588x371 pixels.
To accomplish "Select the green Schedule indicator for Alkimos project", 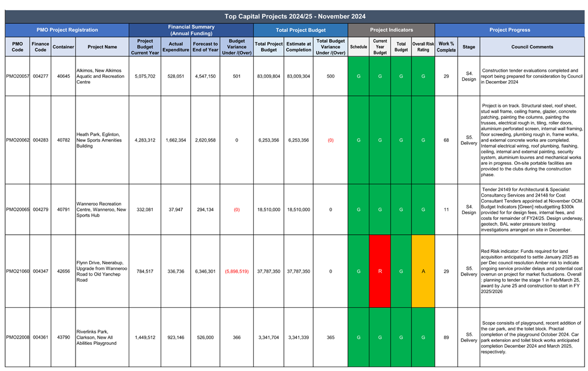I will click(358, 76).
